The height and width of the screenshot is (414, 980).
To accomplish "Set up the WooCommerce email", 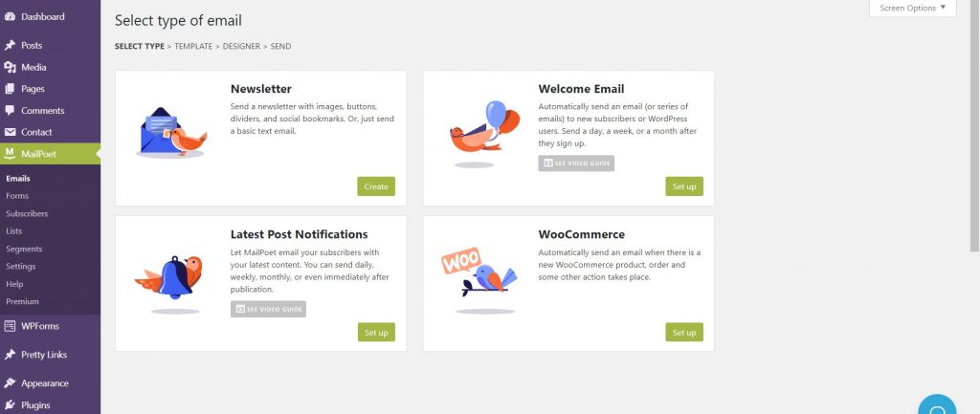I will click(684, 332).
